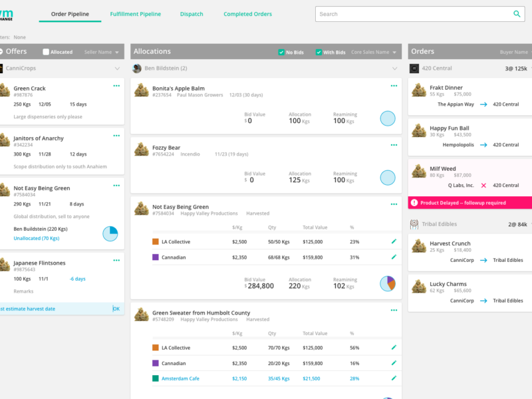Click the Bonita's Apple Balm product image
Screen dimensions: 532x399
coord(141,90)
